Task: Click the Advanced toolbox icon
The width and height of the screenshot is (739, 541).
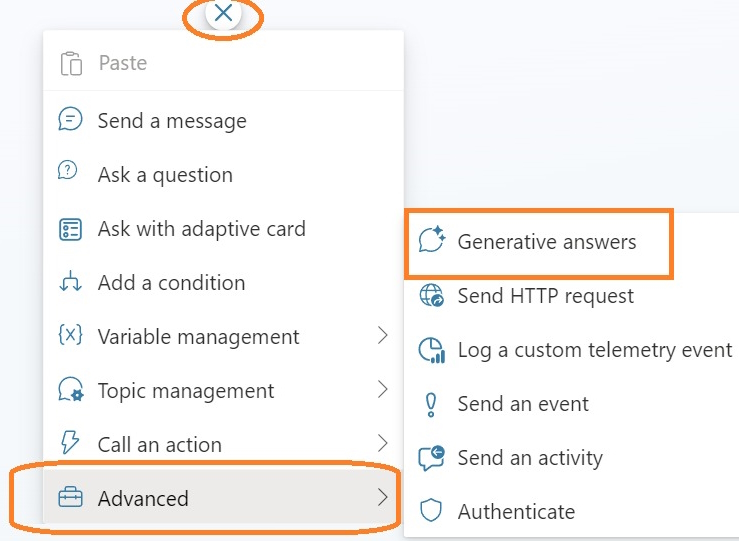Action: [x=70, y=498]
